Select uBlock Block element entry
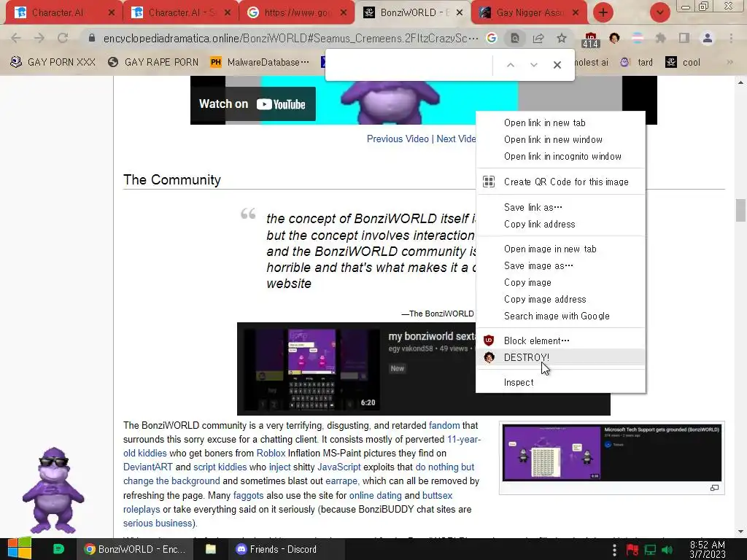747x560 pixels. pyautogui.click(x=561, y=341)
